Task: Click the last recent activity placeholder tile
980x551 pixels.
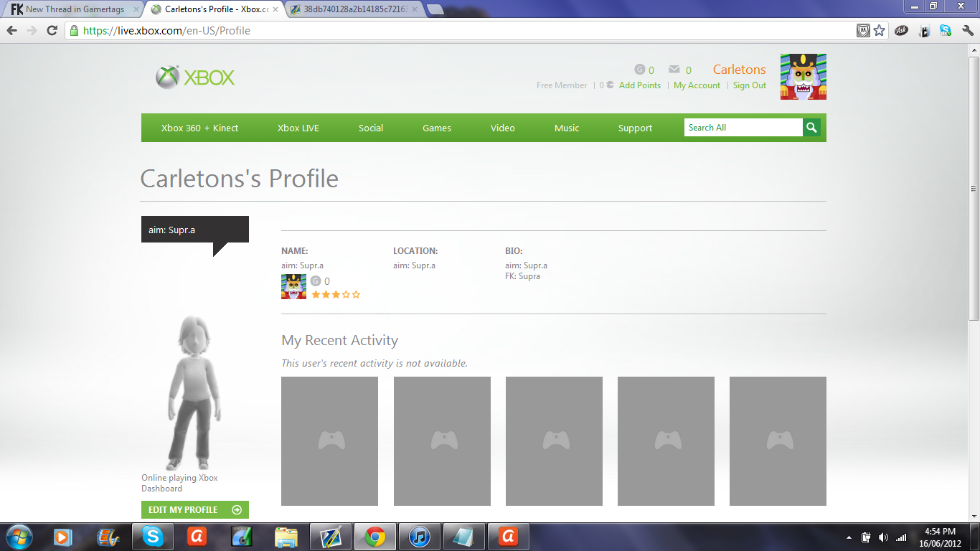Action: [778, 441]
